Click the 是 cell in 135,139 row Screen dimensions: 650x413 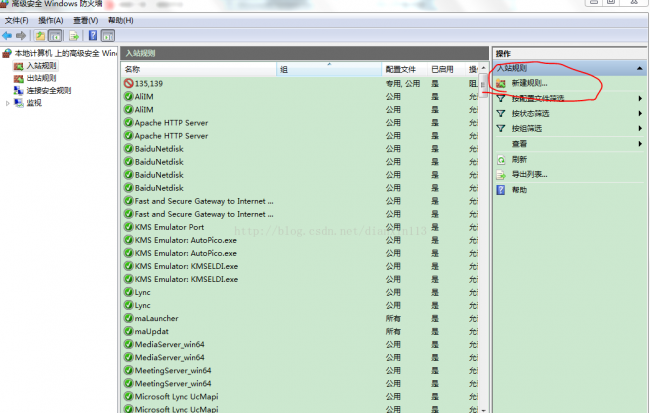point(435,84)
